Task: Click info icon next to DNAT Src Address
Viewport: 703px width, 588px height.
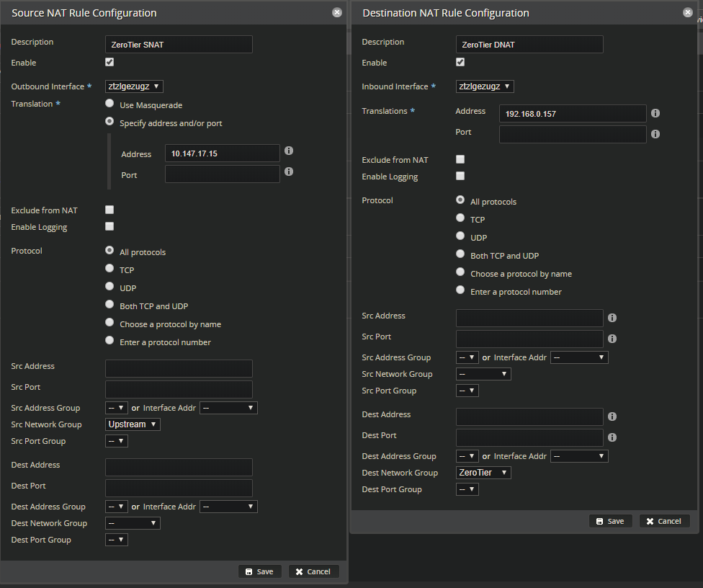Action: pos(612,318)
